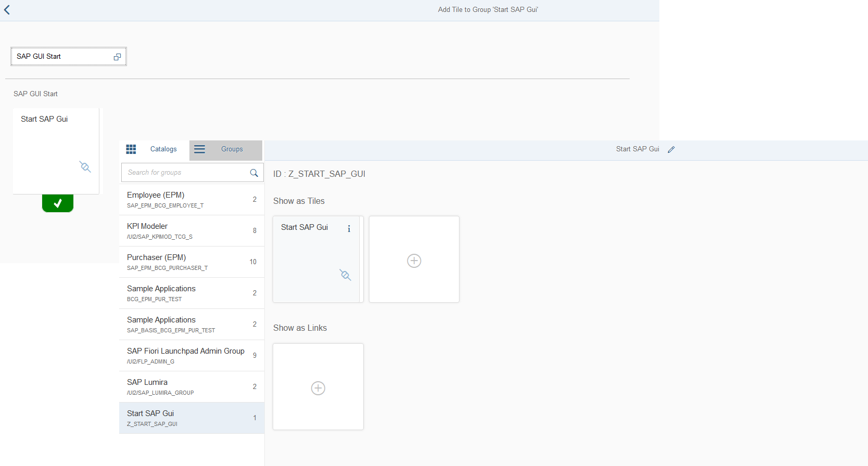Click the green checkmark under Start SAP Gui tile
868x466 pixels.
click(x=58, y=203)
